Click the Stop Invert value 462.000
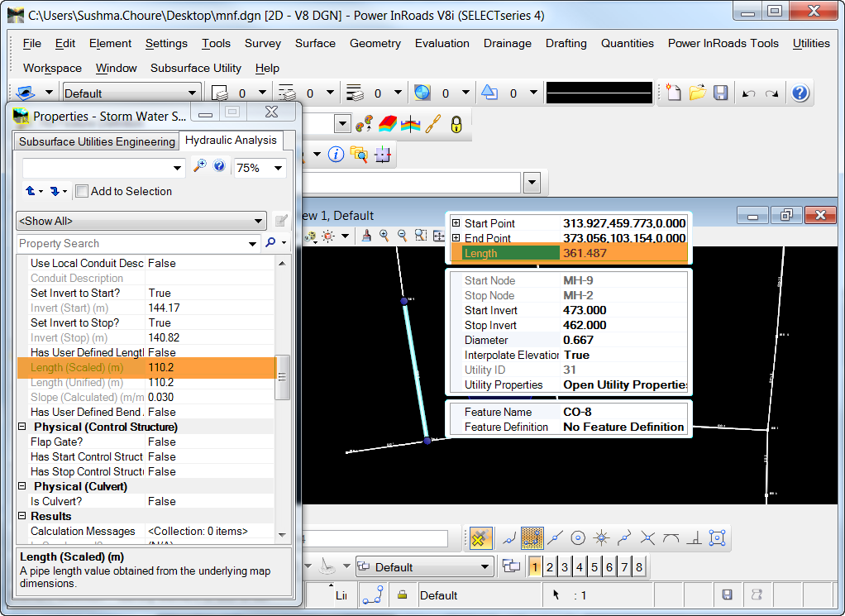This screenshot has width=845, height=616. point(585,325)
